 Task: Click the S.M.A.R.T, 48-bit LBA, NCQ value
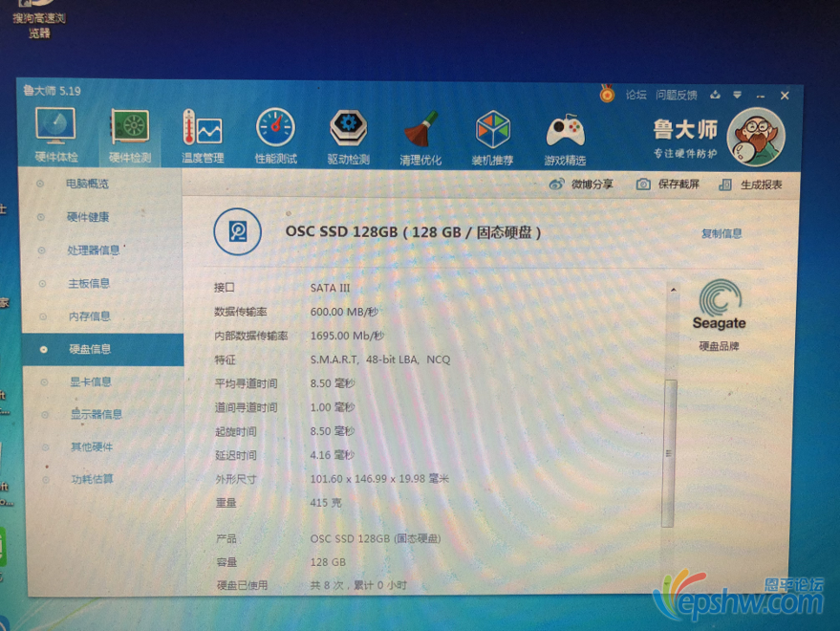(x=380, y=359)
